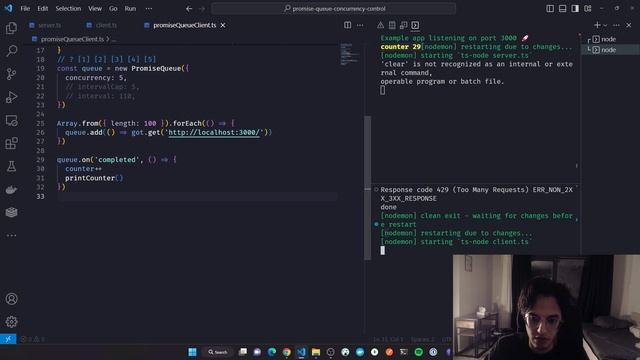This screenshot has width=640, height=360.
Task: Go back with the navigation arrow
Action: (x=189, y=9)
